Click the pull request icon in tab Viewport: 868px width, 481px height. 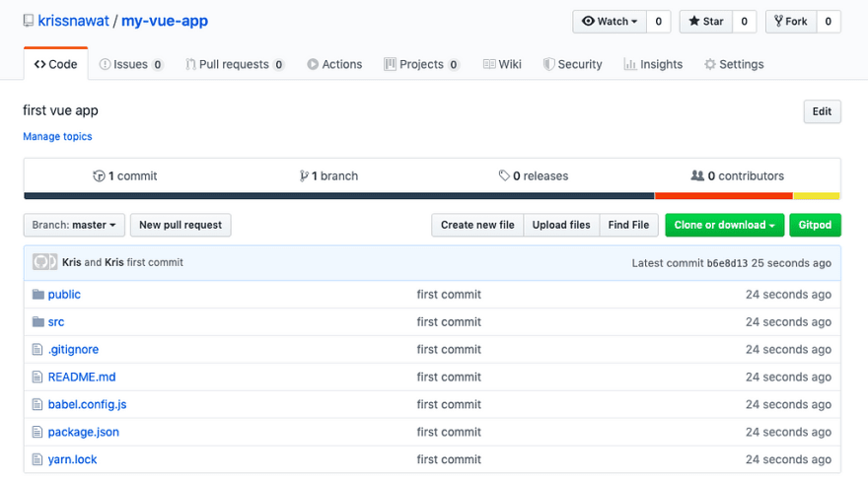pyautogui.click(x=190, y=64)
